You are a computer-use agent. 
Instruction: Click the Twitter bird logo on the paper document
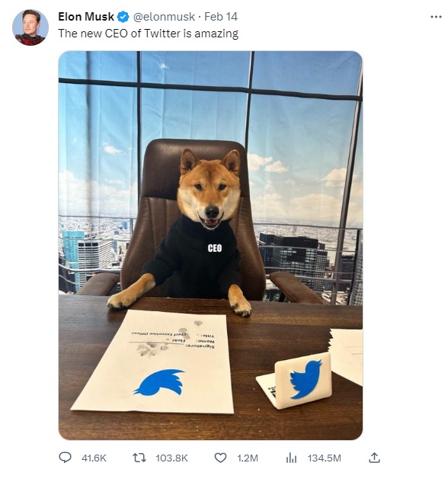(159, 382)
